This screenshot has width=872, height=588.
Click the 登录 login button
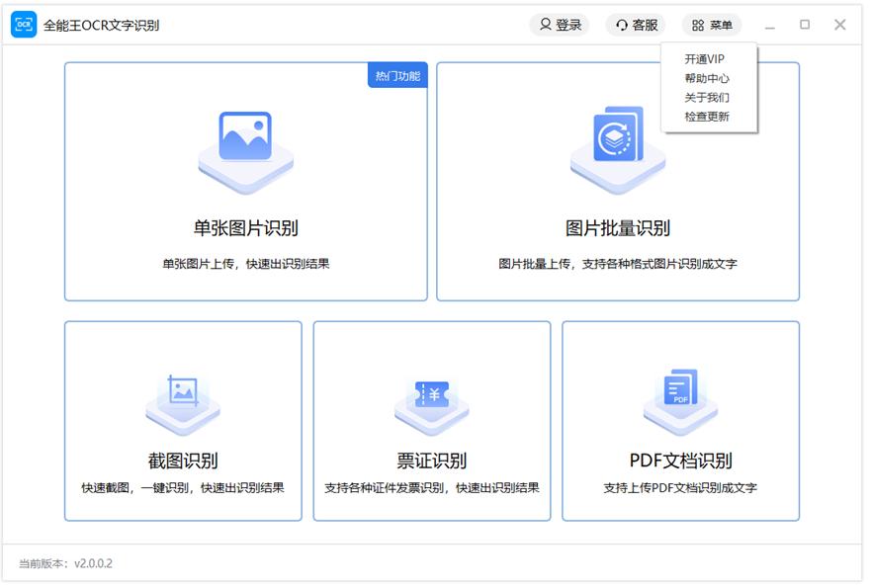pos(560,25)
